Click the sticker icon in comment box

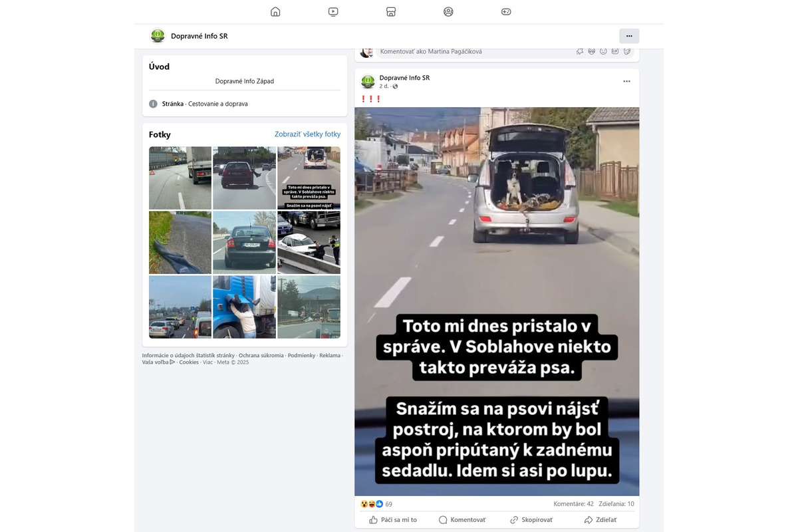(627, 51)
